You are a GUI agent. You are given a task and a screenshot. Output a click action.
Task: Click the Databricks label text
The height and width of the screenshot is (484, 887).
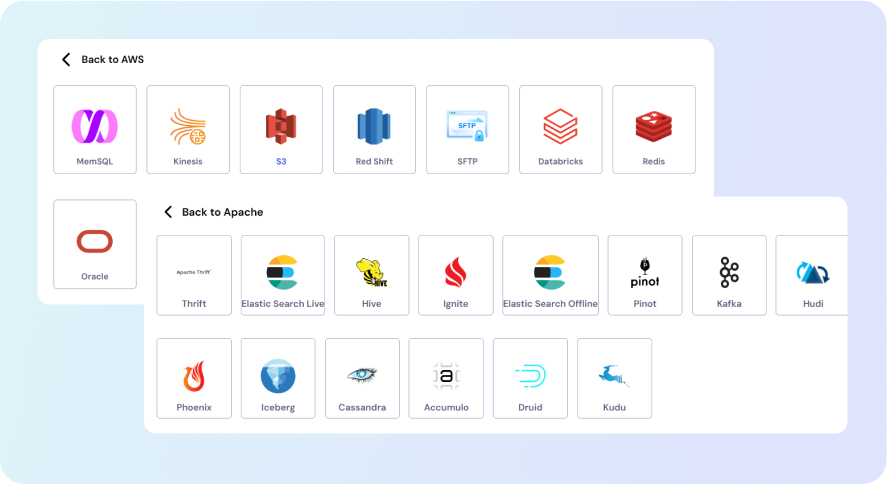(x=561, y=161)
